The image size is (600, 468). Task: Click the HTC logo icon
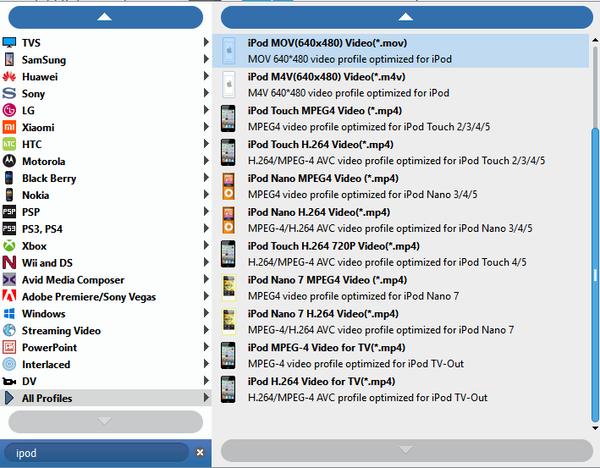coord(9,144)
